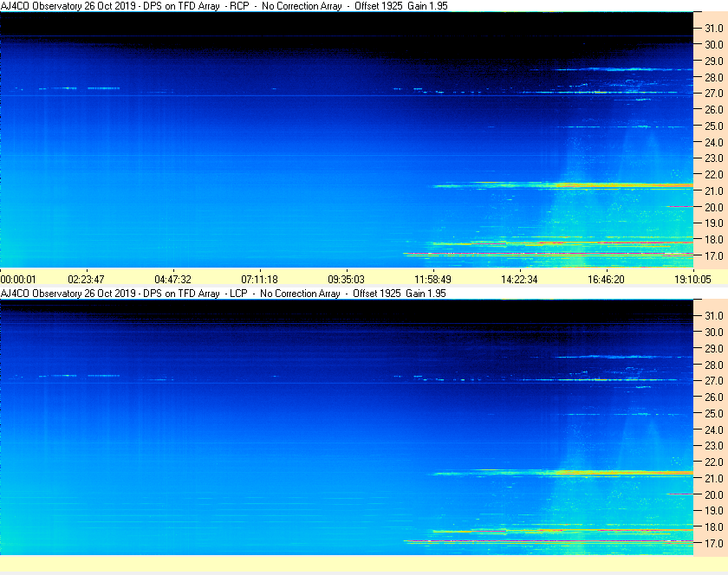Select the 25.0 label on RCP frequency axis
728x575 pixels.
point(714,126)
